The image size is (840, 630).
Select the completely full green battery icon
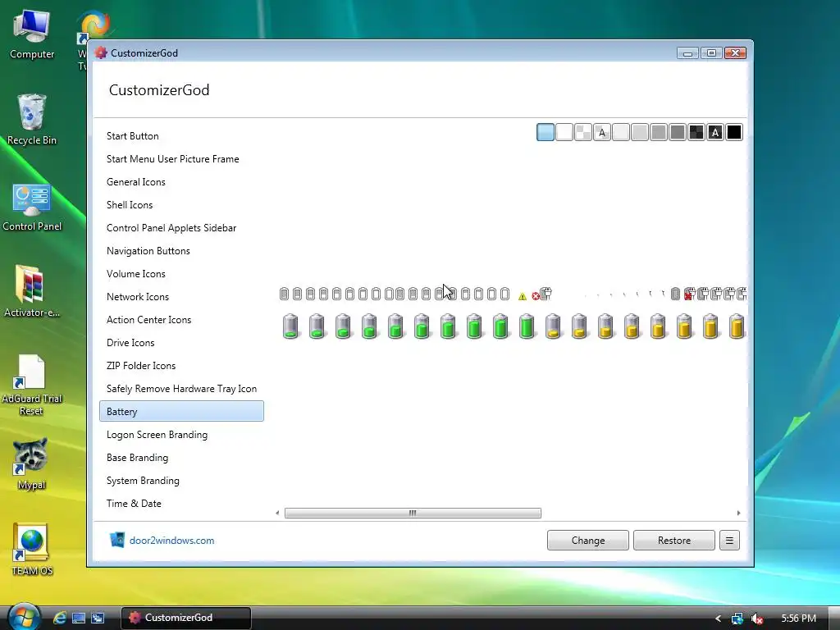[527, 326]
